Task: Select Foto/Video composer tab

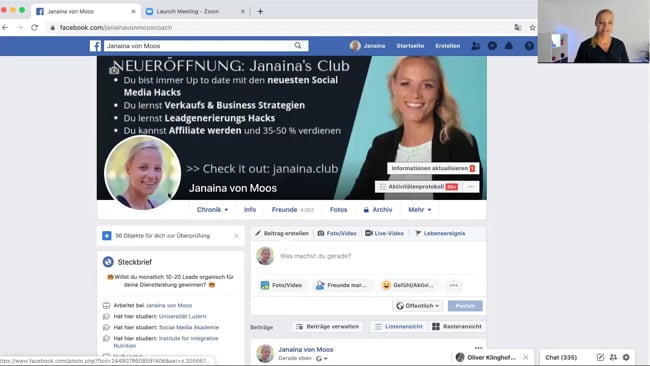Action: (x=337, y=233)
